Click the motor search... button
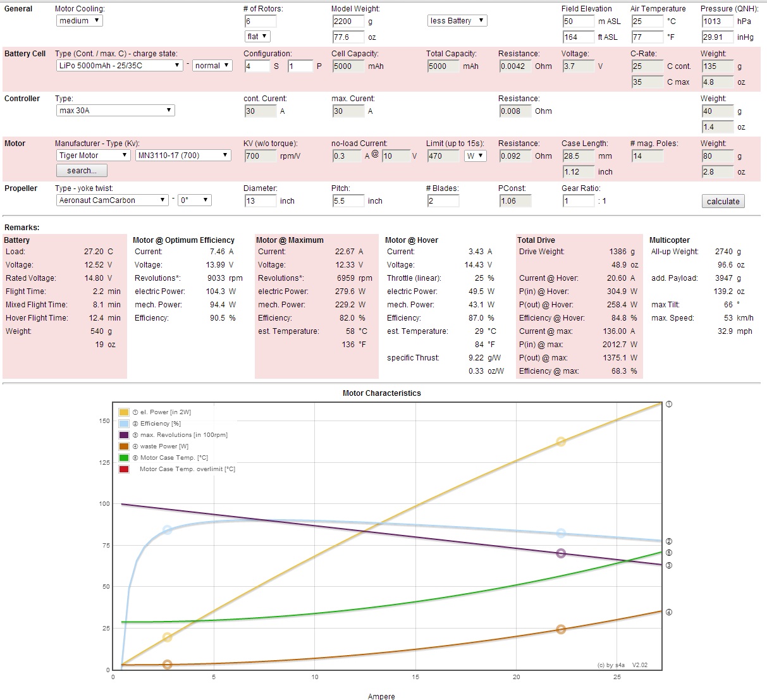The height and width of the screenshot is (700, 767). tap(82, 171)
